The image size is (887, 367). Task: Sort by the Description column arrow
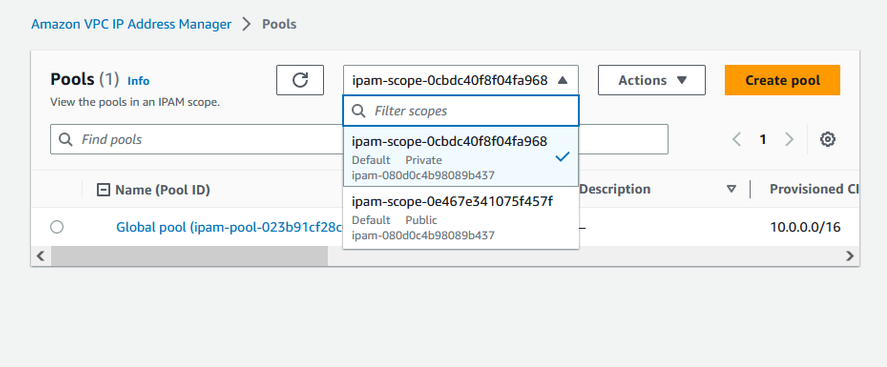click(x=731, y=189)
